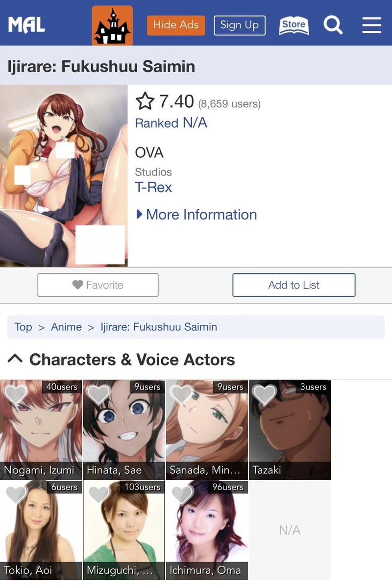The width and height of the screenshot is (392, 588).
Task: Click the Add to List button
Action: [294, 285]
